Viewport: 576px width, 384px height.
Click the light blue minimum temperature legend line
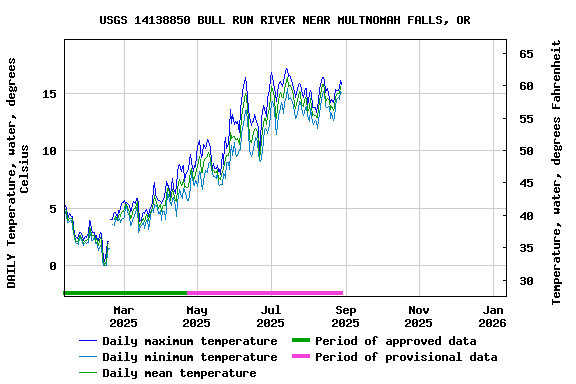[88, 357]
